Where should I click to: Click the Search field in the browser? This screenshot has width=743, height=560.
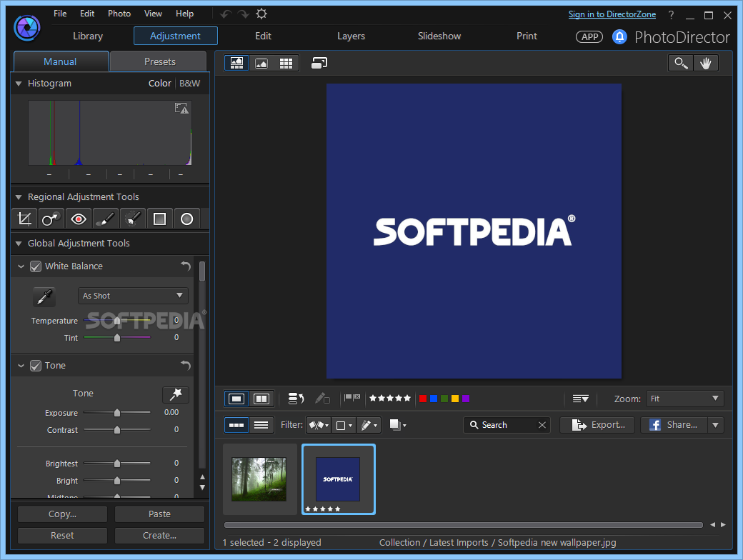coord(507,425)
